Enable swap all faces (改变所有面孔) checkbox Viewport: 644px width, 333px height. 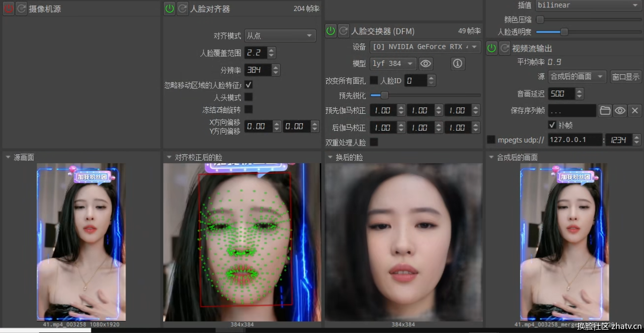374,80
